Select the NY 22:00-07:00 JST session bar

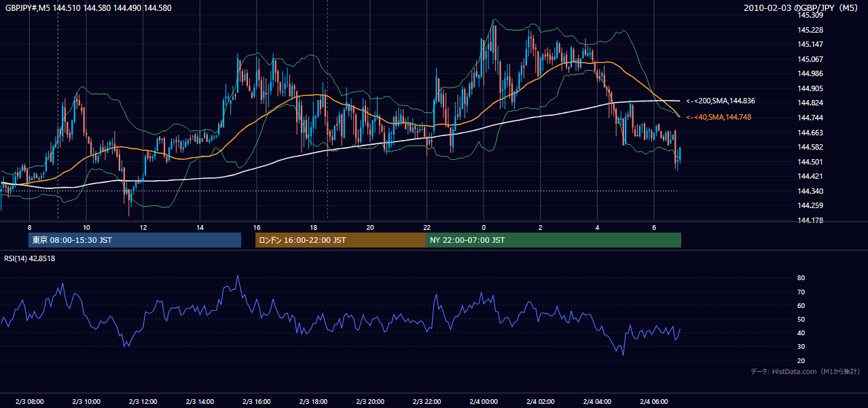click(x=554, y=240)
